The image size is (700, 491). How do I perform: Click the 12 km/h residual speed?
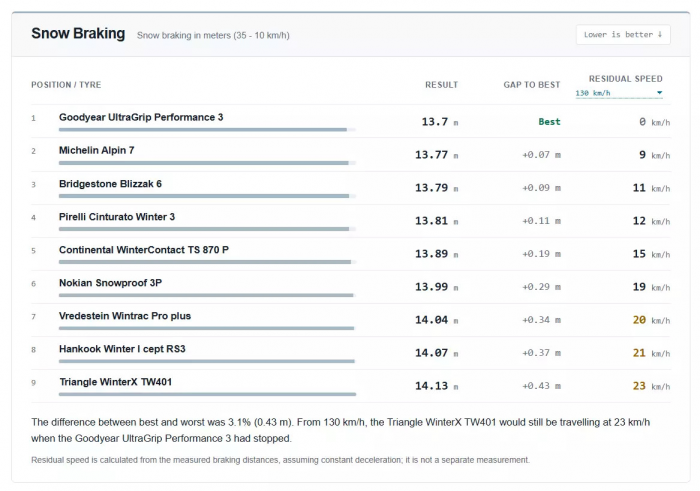(651, 221)
